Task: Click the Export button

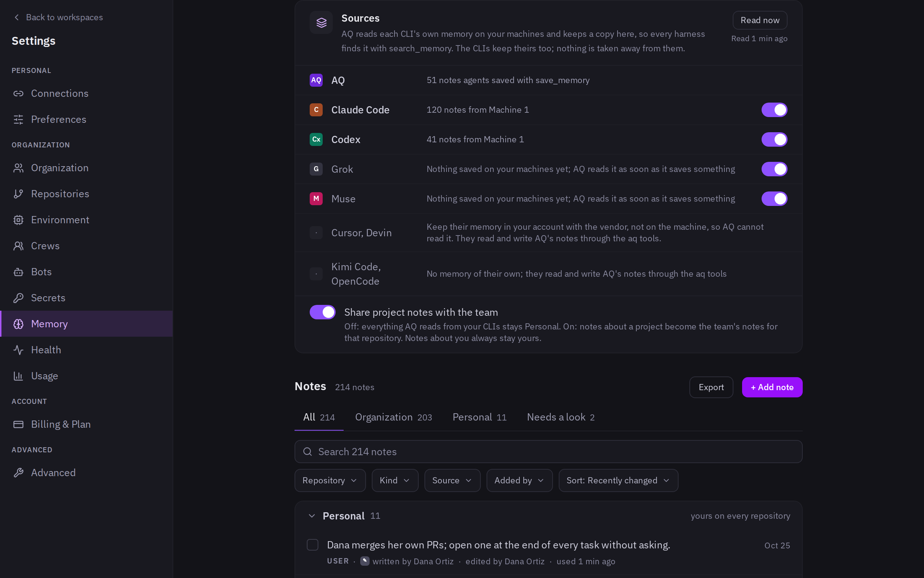Action: coord(711,387)
